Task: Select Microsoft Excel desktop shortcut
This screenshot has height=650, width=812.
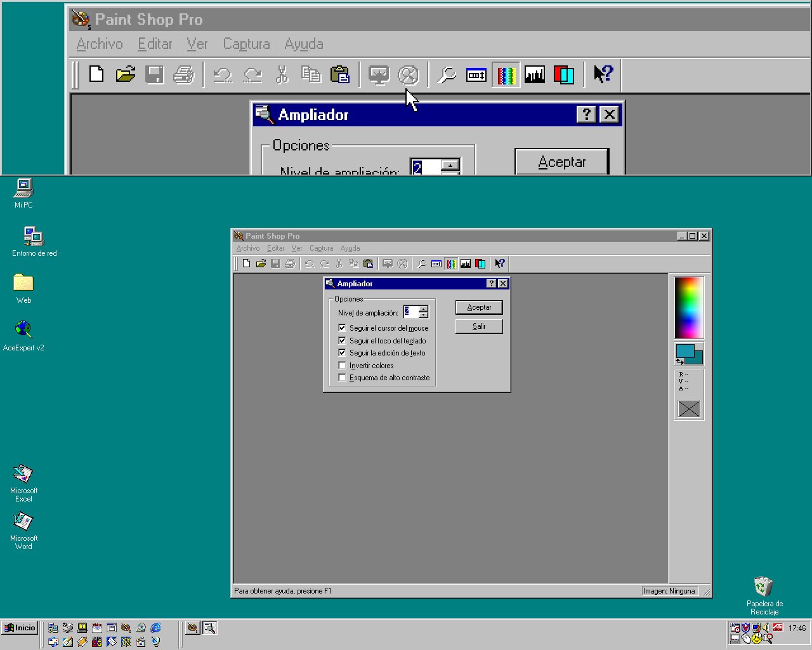Action: coord(23,483)
